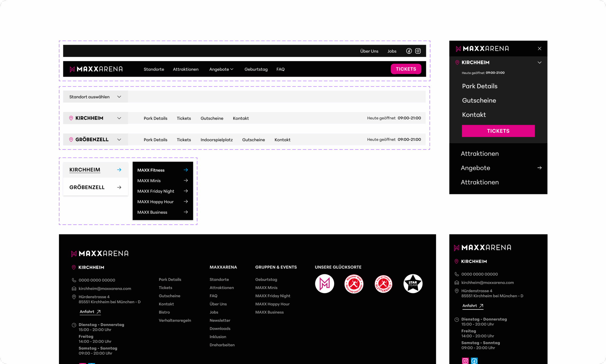This screenshot has height=364, width=606.
Task: Click MAXXARENA logo in main navigation bar
Action: coord(96,69)
